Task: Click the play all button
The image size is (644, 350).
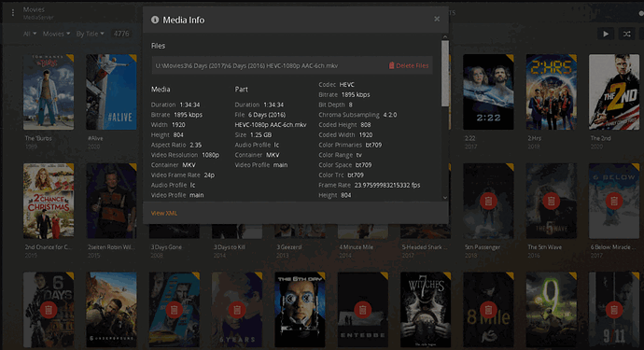Action: [x=606, y=34]
